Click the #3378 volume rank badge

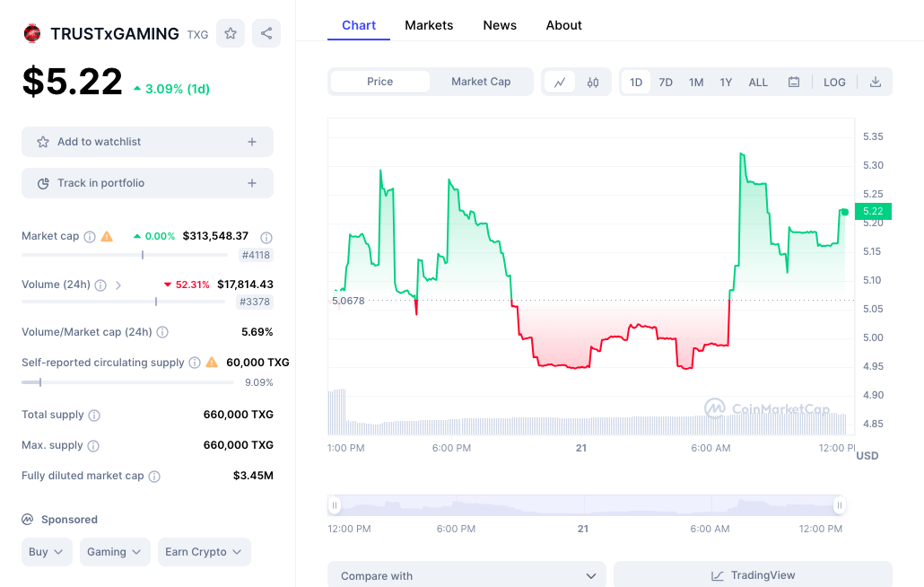tap(255, 302)
